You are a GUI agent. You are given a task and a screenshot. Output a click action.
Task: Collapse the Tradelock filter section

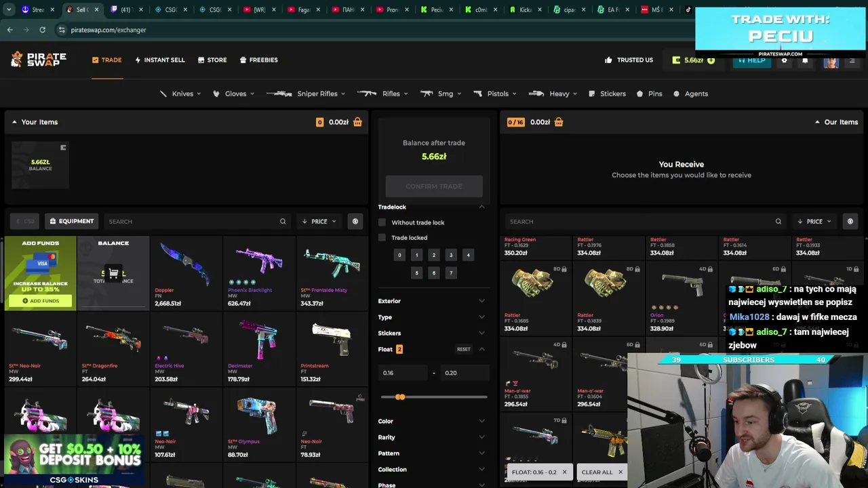point(431,207)
